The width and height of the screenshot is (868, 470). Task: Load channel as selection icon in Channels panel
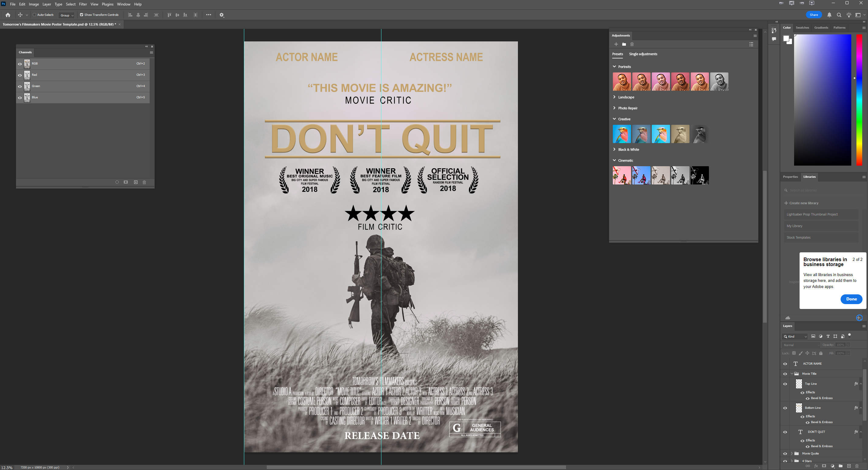(x=117, y=182)
